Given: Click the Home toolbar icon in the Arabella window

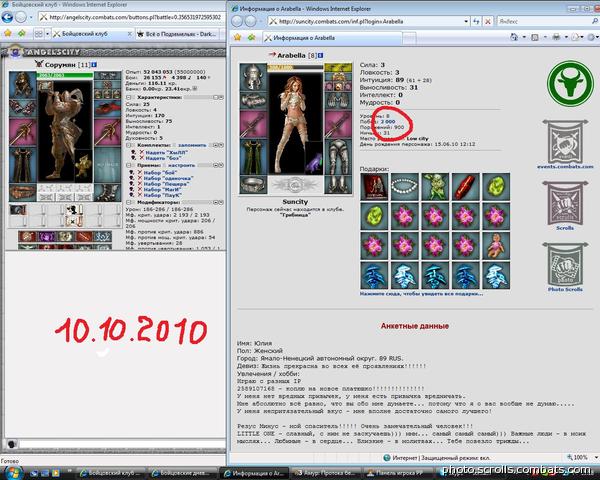Looking at the screenshot, I should click(x=514, y=37).
